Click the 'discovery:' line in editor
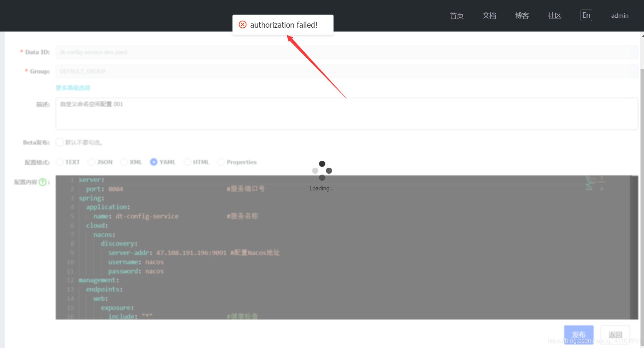 coord(119,243)
